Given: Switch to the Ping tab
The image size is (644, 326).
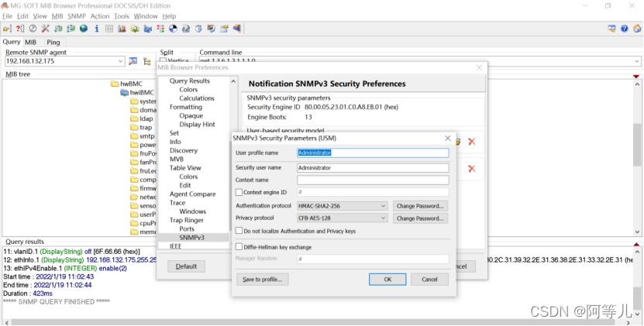Looking at the screenshot, I should 53,42.
